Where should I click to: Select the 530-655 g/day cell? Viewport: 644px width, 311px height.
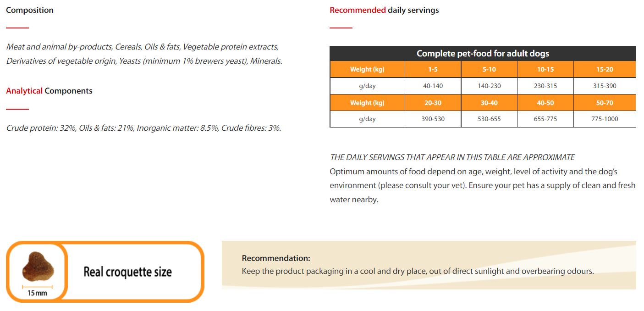tap(489, 119)
